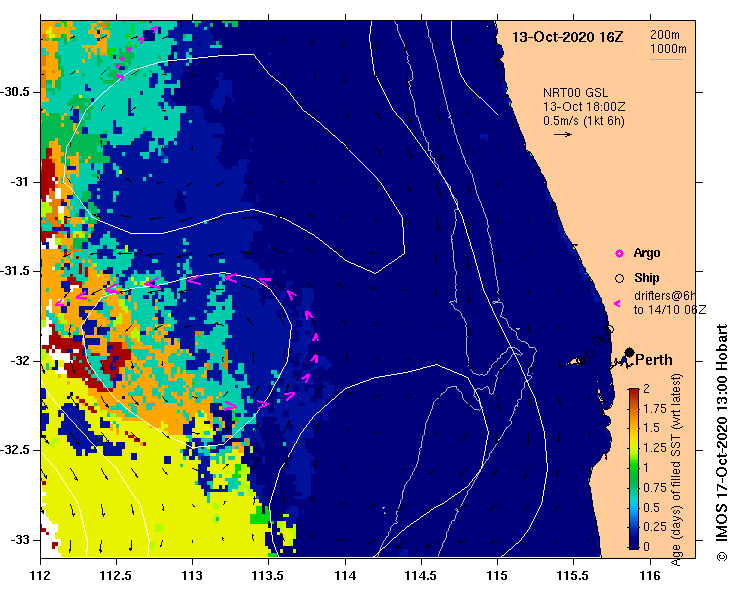Click latitude axis label '-30.5'
Screen dimensions: 739x592
point(15,92)
